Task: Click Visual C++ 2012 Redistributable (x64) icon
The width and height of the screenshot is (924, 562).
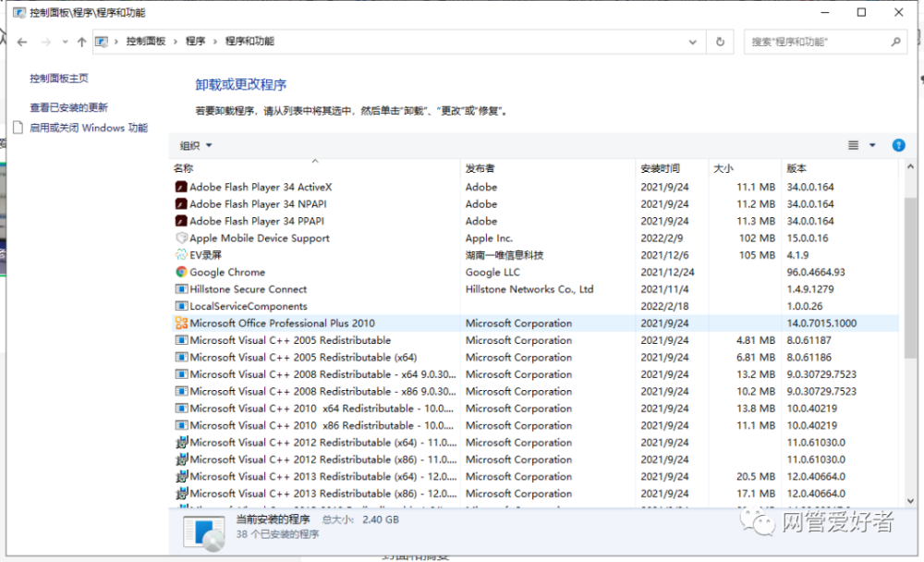Action: point(181,442)
